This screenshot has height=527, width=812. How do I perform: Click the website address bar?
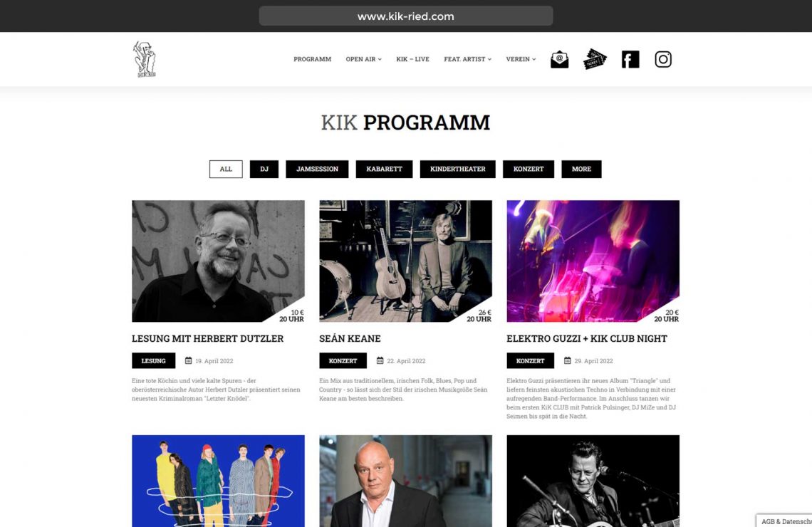click(406, 16)
